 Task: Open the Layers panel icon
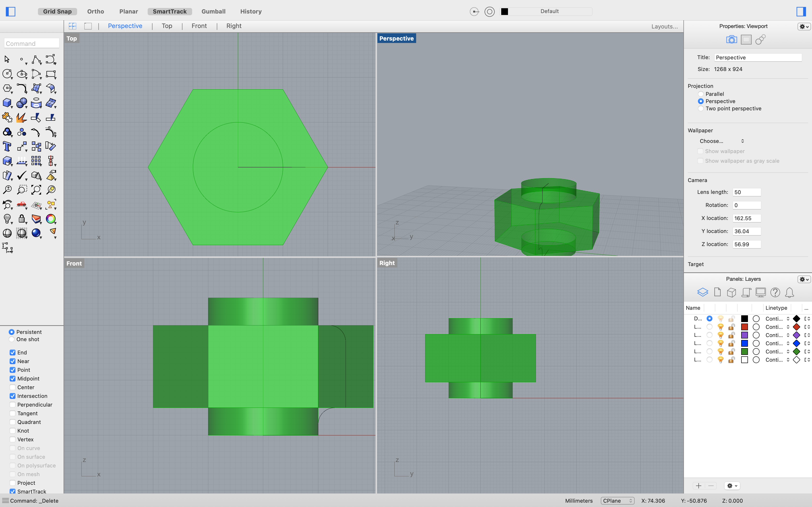tap(703, 292)
